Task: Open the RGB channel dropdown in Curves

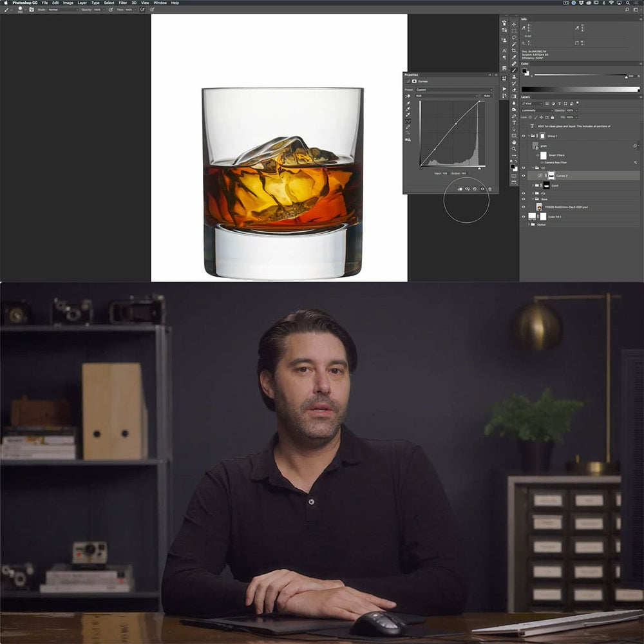Action: pos(447,95)
